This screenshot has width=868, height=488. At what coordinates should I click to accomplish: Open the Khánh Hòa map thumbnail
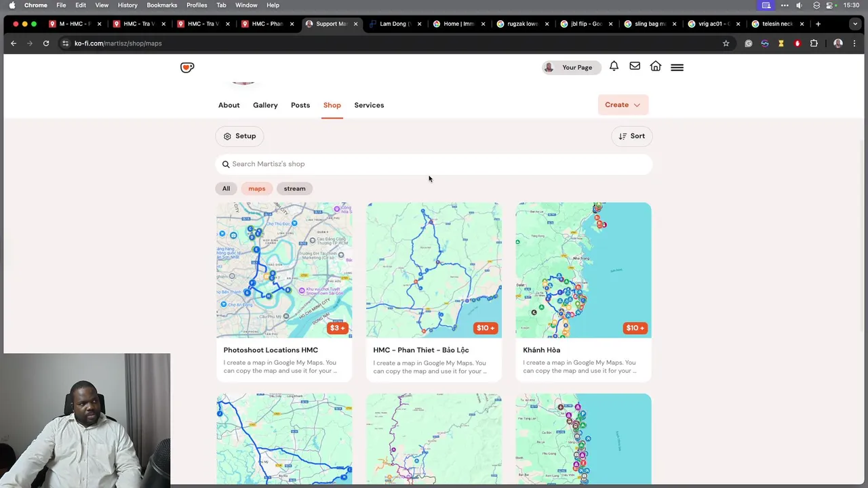coord(583,270)
